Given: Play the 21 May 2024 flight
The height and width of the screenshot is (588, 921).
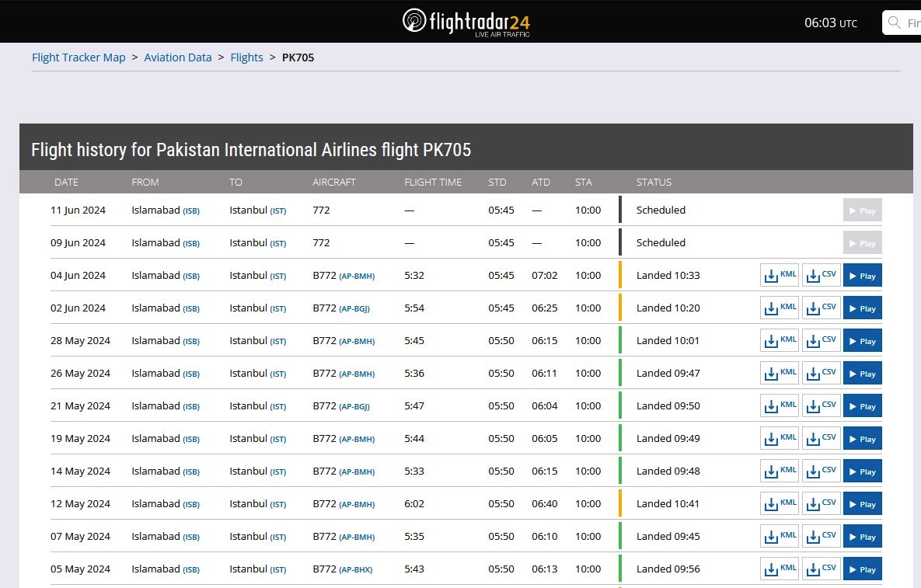Looking at the screenshot, I should coord(862,406).
